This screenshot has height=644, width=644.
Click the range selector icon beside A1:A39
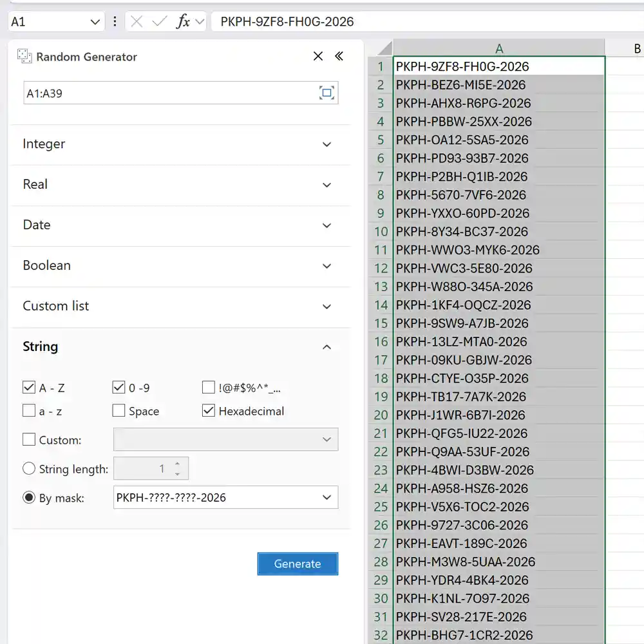coord(327,93)
